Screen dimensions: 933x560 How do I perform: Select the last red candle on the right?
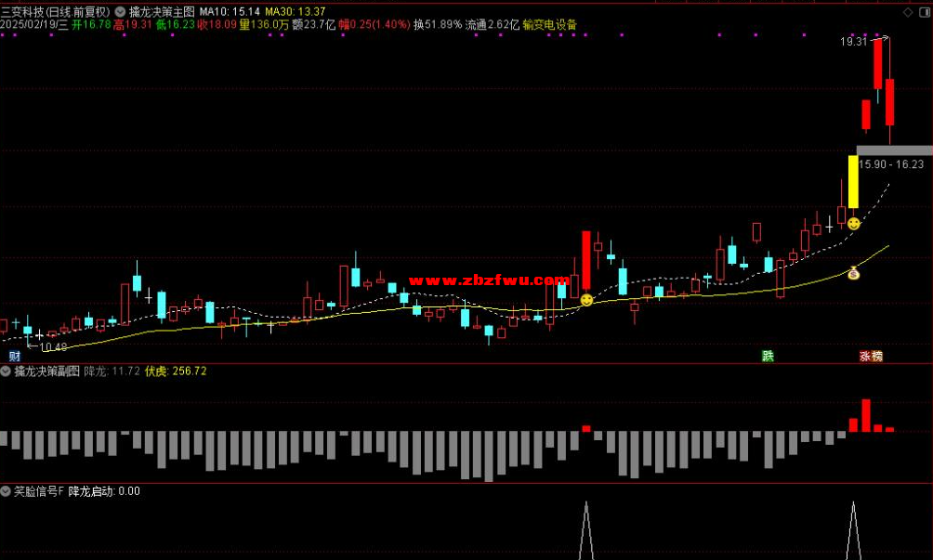tap(889, 101)
